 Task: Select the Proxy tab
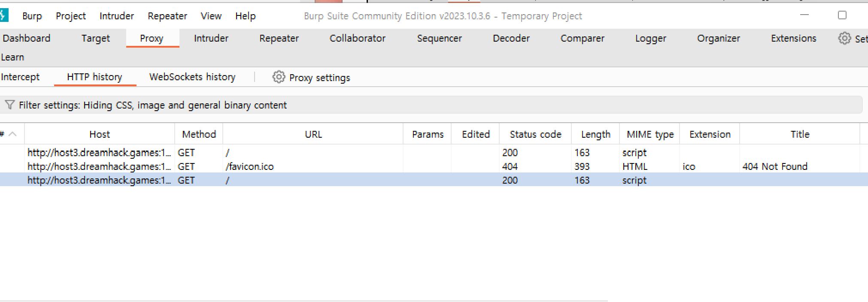[152, 38]
